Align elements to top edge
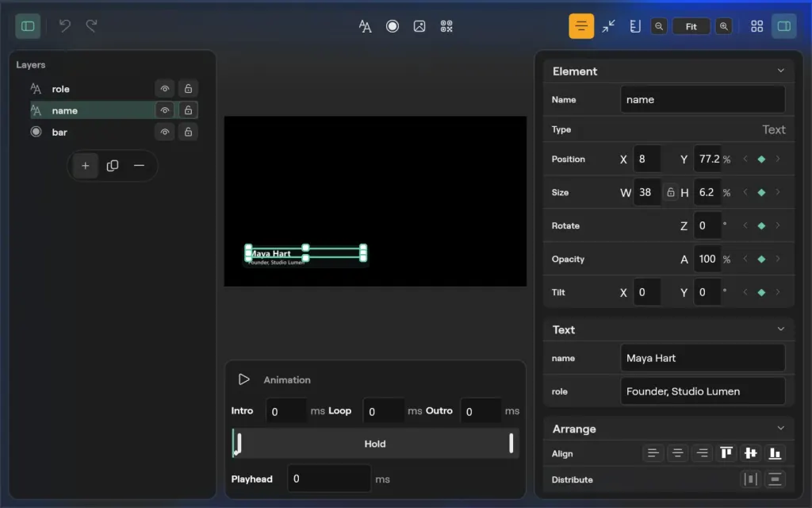The width and height of the screenshot is (812, 508). point(726,453)
